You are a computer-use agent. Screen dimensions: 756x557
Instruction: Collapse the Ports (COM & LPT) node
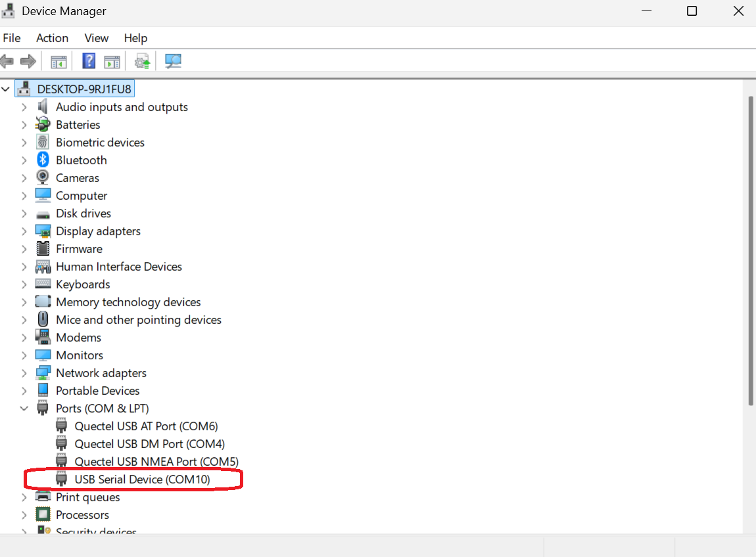click(24, 409)
